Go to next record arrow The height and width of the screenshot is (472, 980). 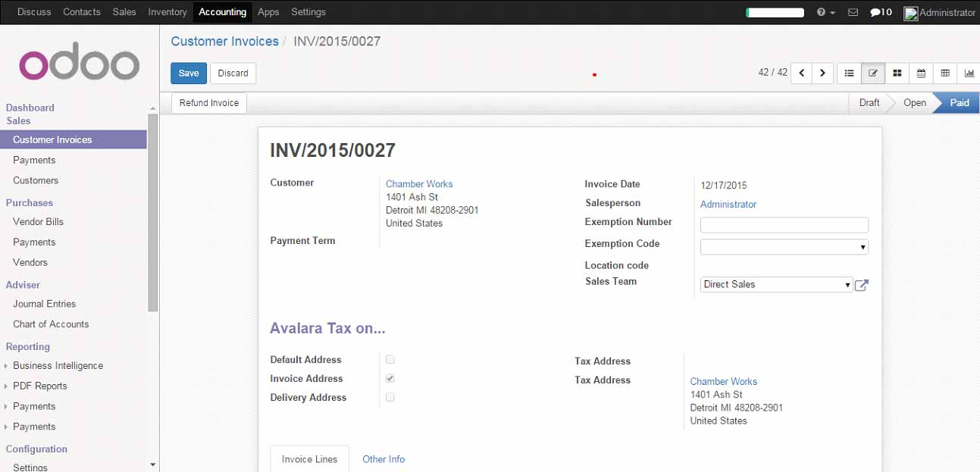(x=822, y=73)
